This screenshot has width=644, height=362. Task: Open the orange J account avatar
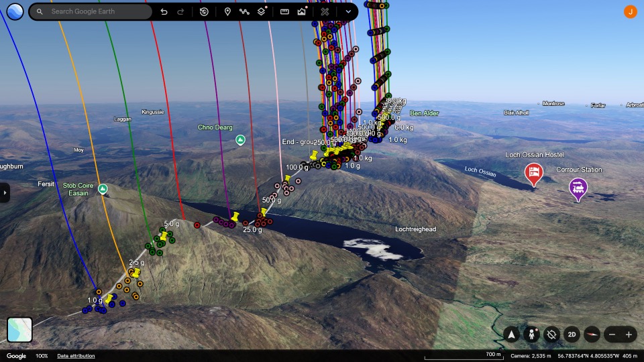pyautogui.click(x=630, y=11)
